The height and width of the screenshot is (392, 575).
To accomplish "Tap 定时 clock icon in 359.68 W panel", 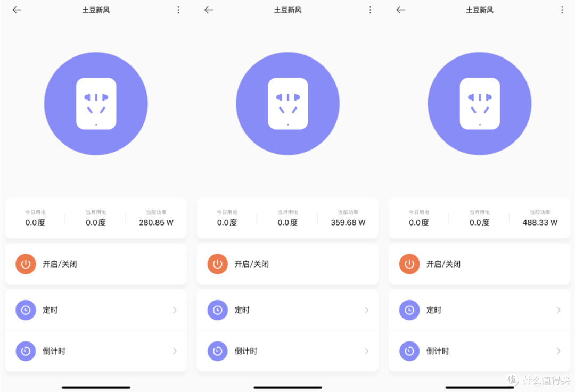I will (217, 310).
